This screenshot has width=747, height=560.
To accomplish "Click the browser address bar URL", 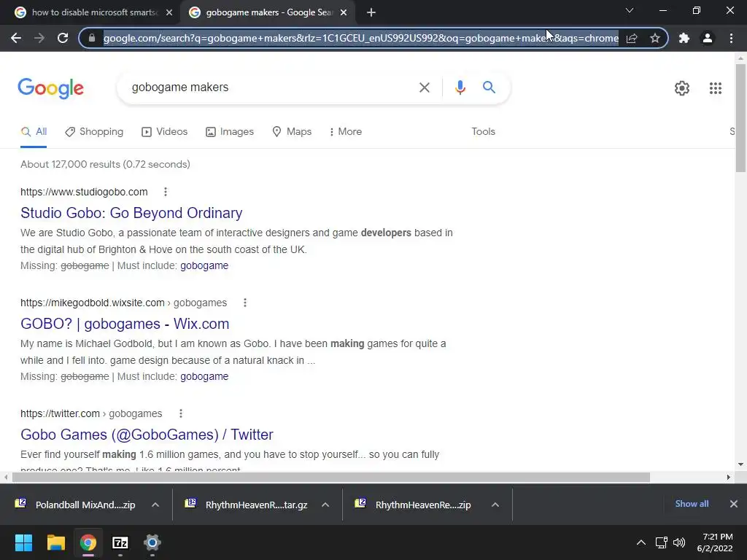I will pyautogui.click(x=360, y=38).
